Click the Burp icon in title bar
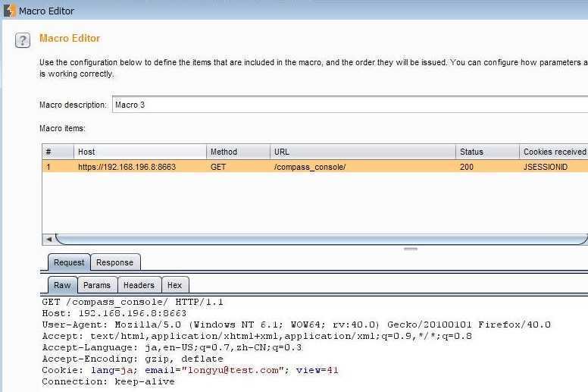 coord(9,11)
